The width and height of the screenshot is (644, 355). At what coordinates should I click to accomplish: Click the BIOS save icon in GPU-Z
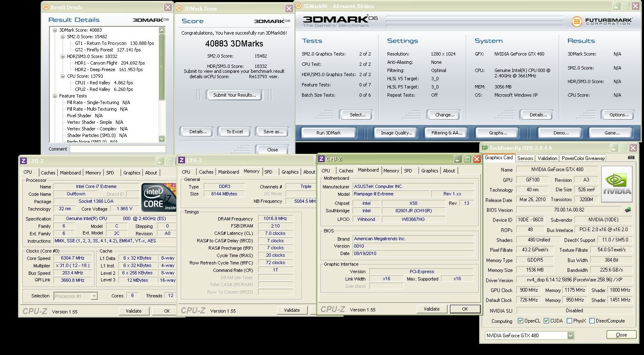tap(628, 210)
